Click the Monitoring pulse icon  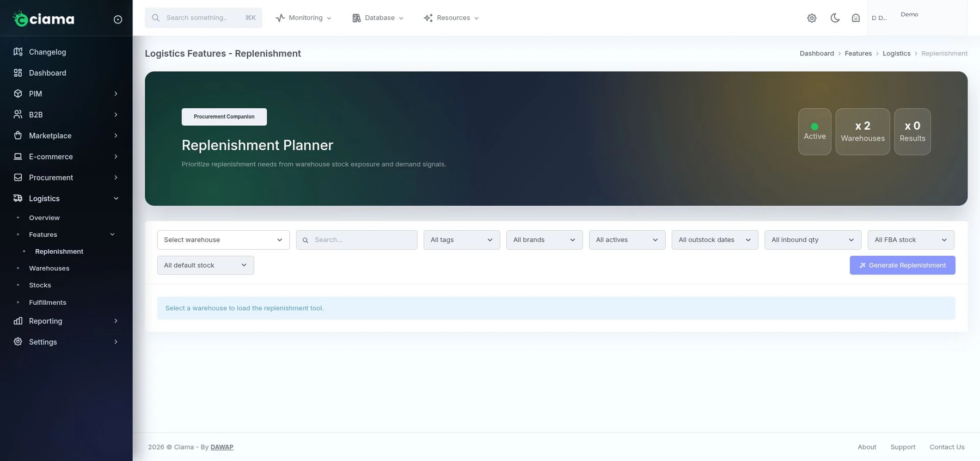tap(280, 18)
